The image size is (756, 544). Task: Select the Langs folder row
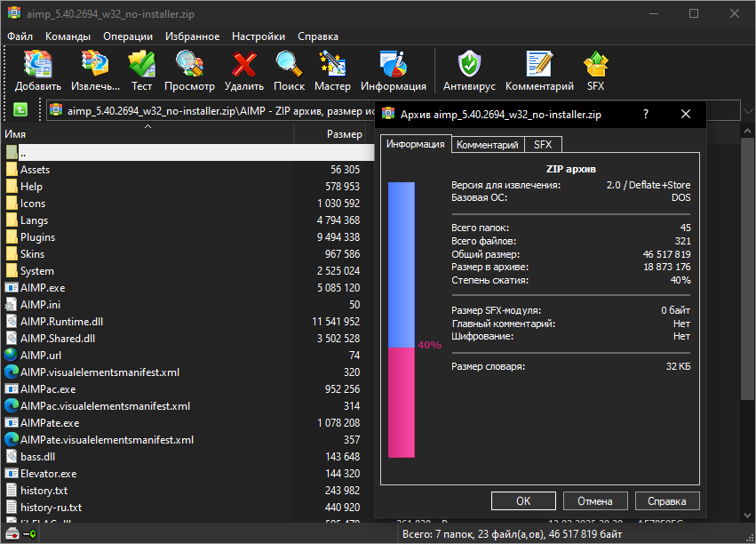pos(190,220)
